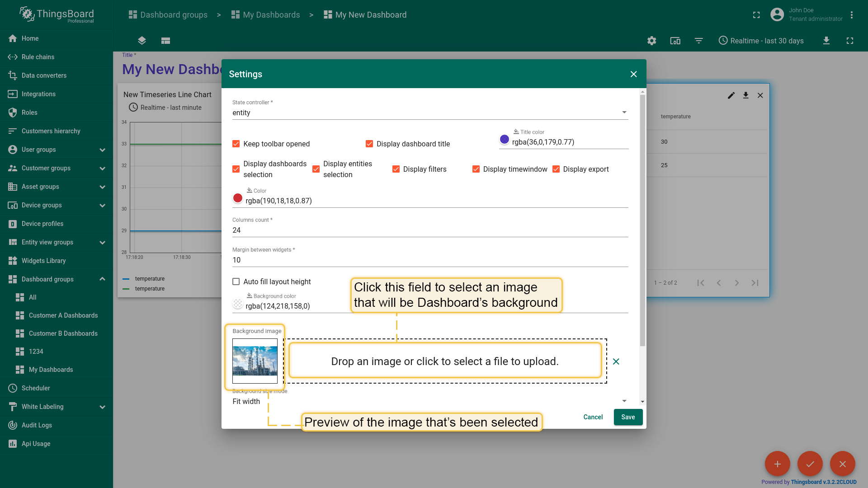Open dashboard settings gear icon

coord(651,41)
